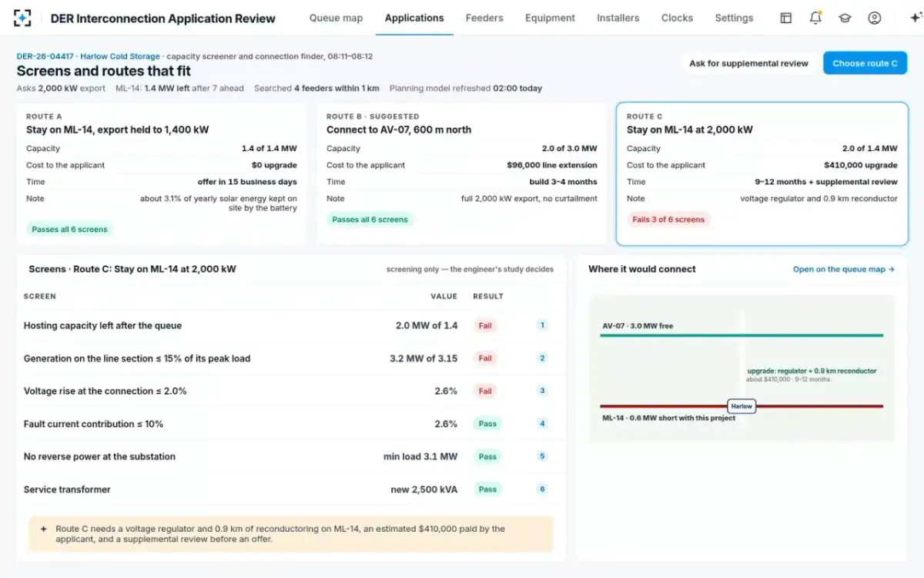Click Ask for supplemental review
Viewport: 924px width, 578px height.
(x=748, y=63)
